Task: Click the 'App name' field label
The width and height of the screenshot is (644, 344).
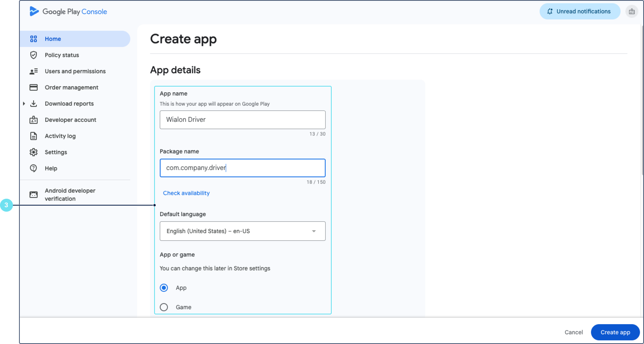Action: (174, 93)
